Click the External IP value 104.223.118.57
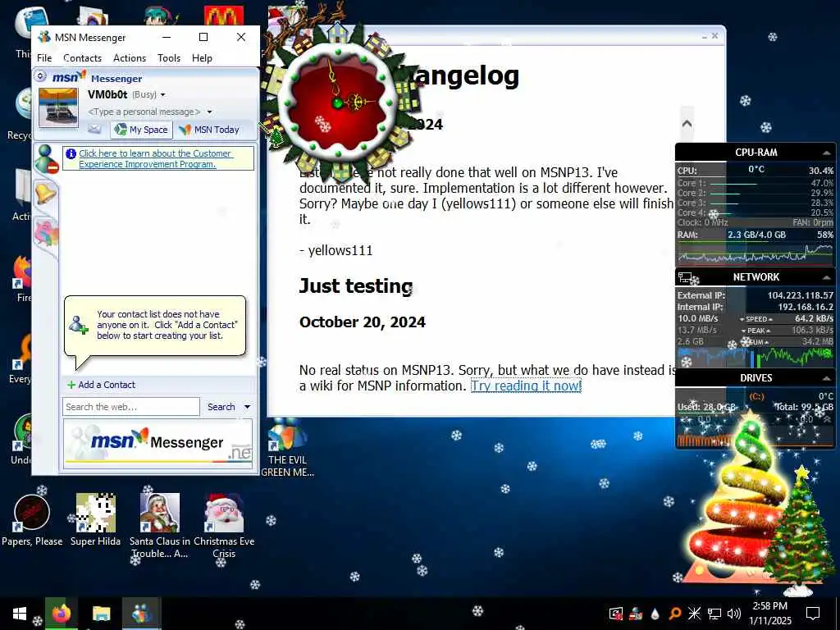The width and height of the screenshot is (840, 630). pos(801,295)
